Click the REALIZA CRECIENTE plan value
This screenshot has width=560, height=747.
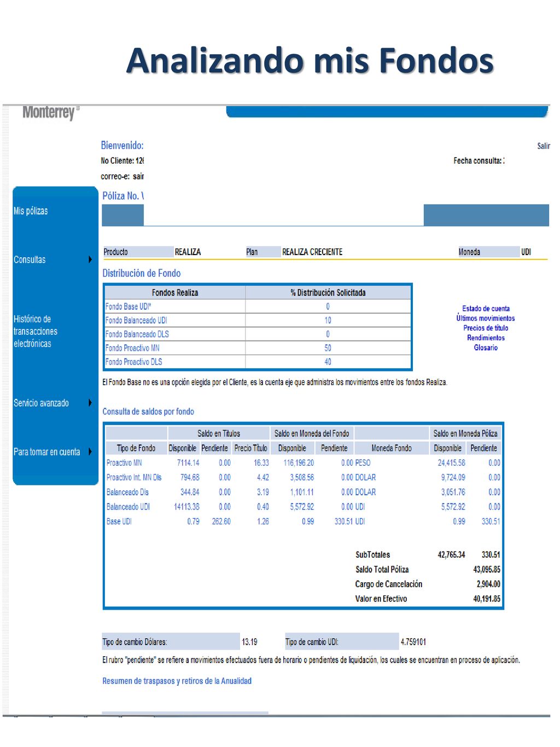point(312,252)
